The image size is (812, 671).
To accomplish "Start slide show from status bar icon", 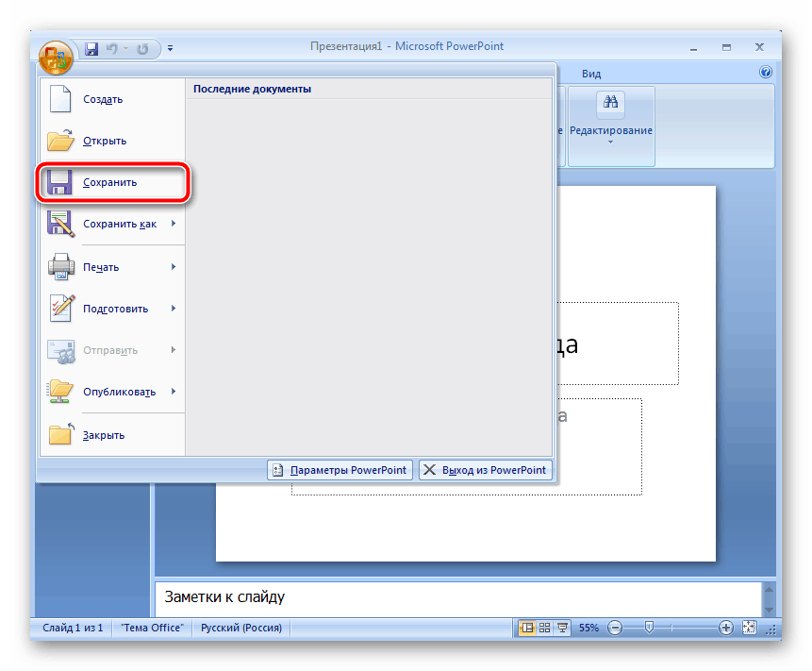I will tap(563, 628).
